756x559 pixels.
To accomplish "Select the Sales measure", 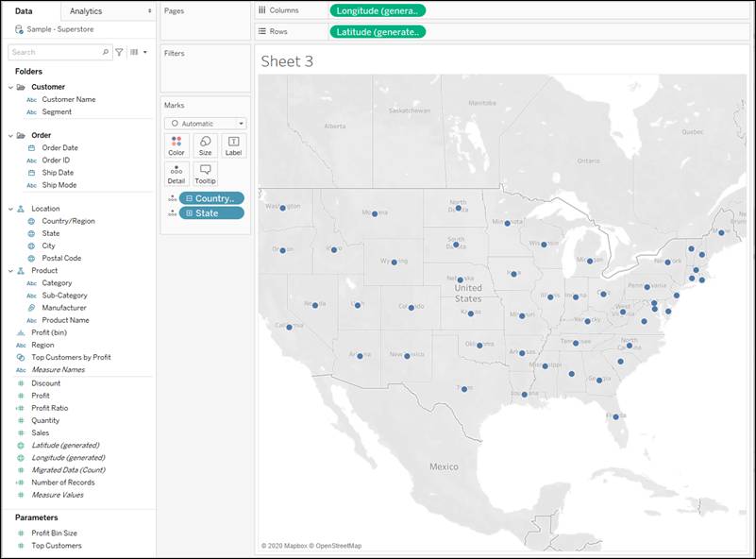I will coord(40,433).
